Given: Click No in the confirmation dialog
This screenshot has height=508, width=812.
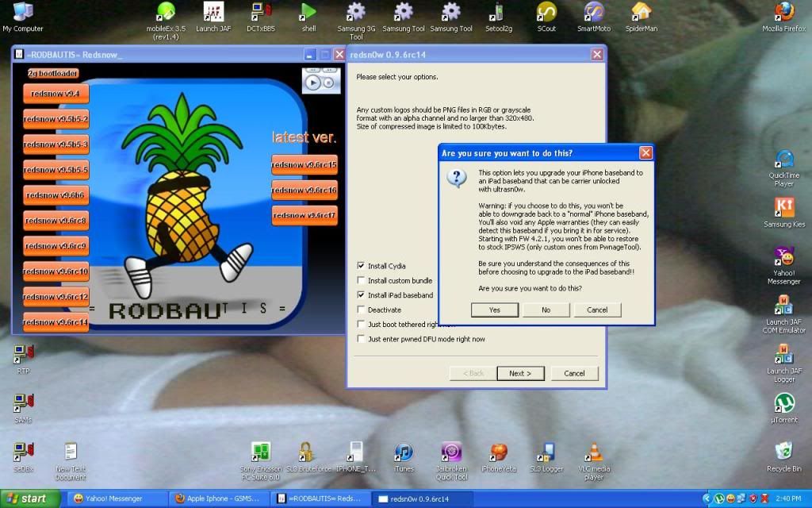Looking at the screenshot, I should [546, 310].
